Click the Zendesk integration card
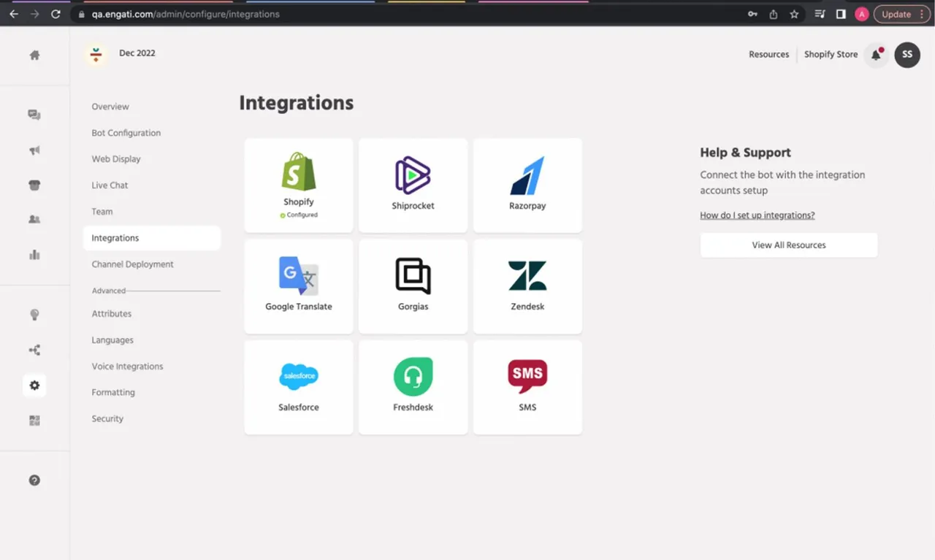Screen dimensions: 935x560 527,285
